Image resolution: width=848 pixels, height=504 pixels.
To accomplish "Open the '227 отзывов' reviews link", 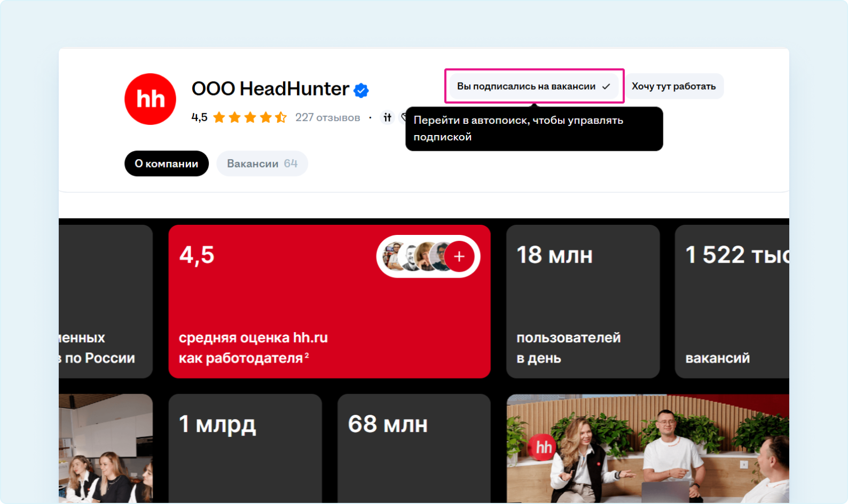I will pyautogui.click(x=327, y=117).
